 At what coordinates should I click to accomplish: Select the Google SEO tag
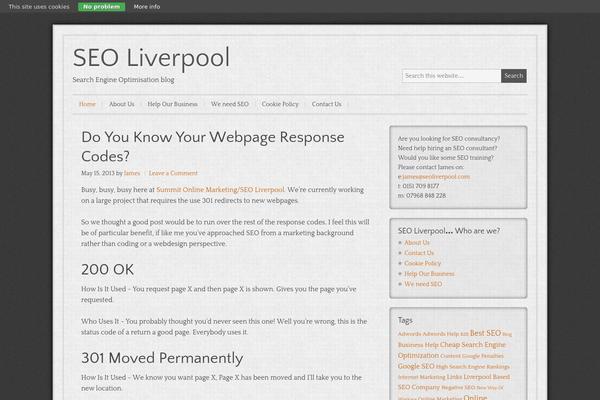[416, 366]
